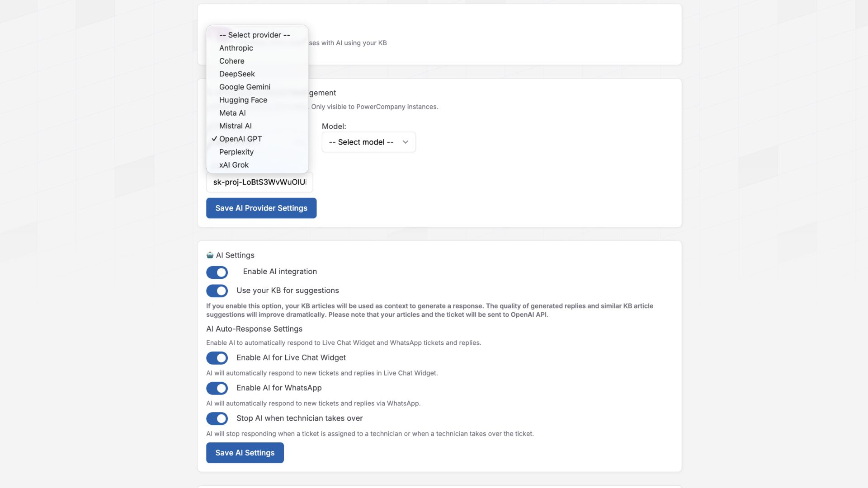Screen dimensions: 868x488
Task: Click the model dropdown chevron arrow
Action: [406, 142]
